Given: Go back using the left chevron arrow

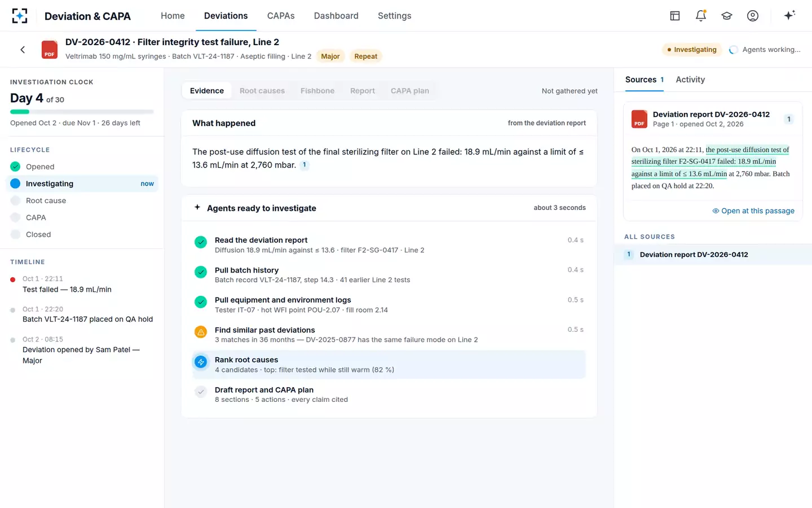Looking at the screenshot, I should click(23, 50).
